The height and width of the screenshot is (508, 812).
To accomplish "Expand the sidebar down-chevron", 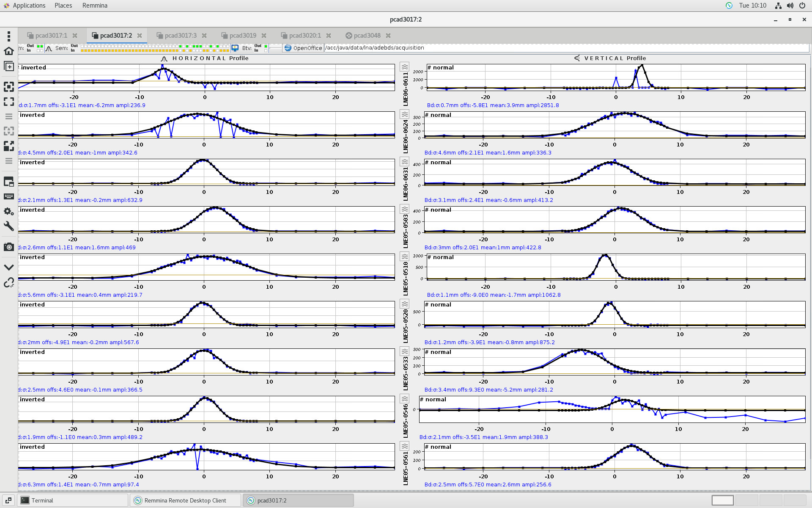I will click(x=8, y=268).
